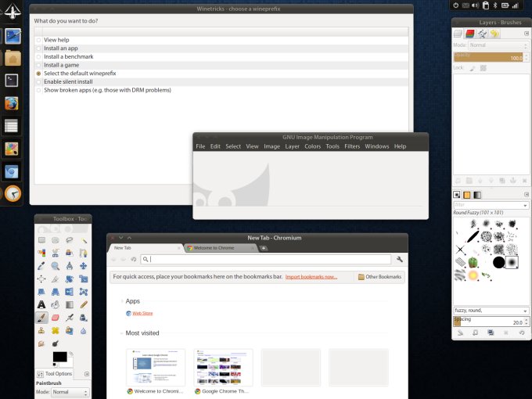Image resolution: width=532 pixels, height=399 pixels.
Task: Launch Firefox from the dock
Action: [13, 102]
